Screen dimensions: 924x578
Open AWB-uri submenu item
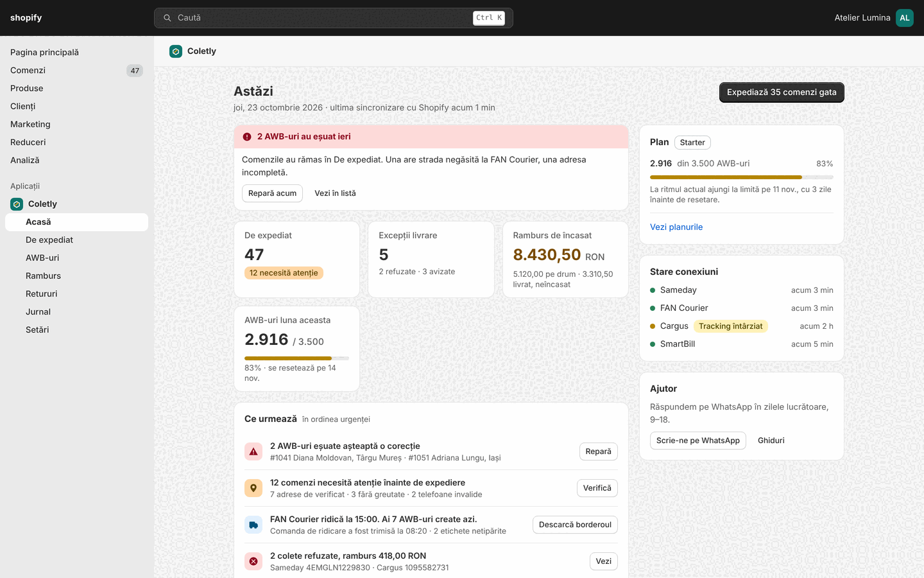[x=76, y=258]
